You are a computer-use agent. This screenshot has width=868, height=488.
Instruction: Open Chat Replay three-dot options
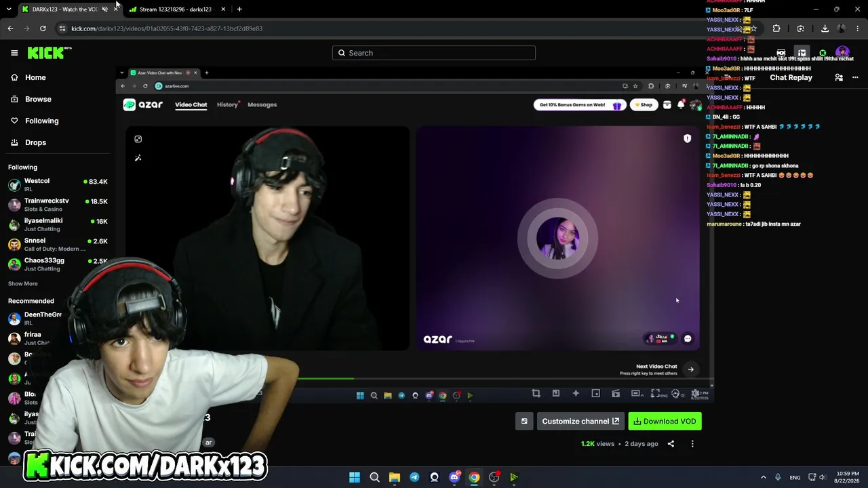pyautogui.click(x=855, y=77)
